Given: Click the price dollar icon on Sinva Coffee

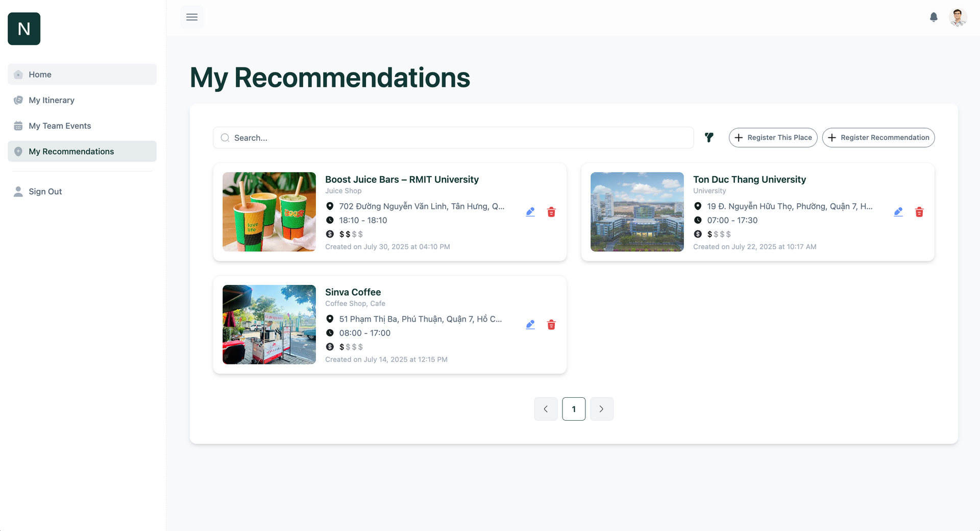Looking at the screenshot, I should tap(330, 347).
